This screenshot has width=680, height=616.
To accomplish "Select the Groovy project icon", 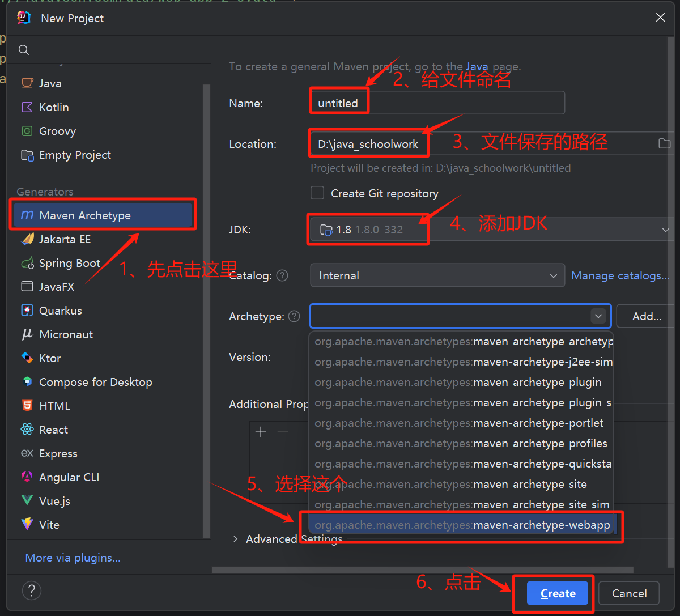I will (27, 131).
